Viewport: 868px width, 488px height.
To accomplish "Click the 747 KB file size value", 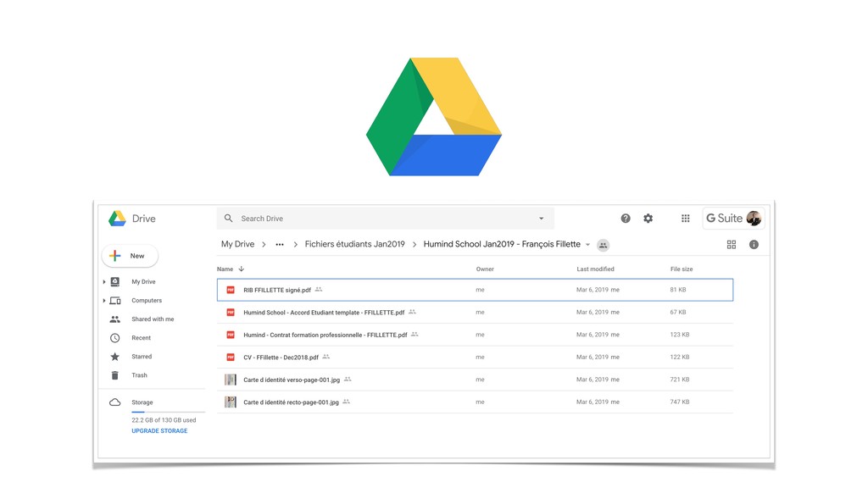I will [680, 402].
